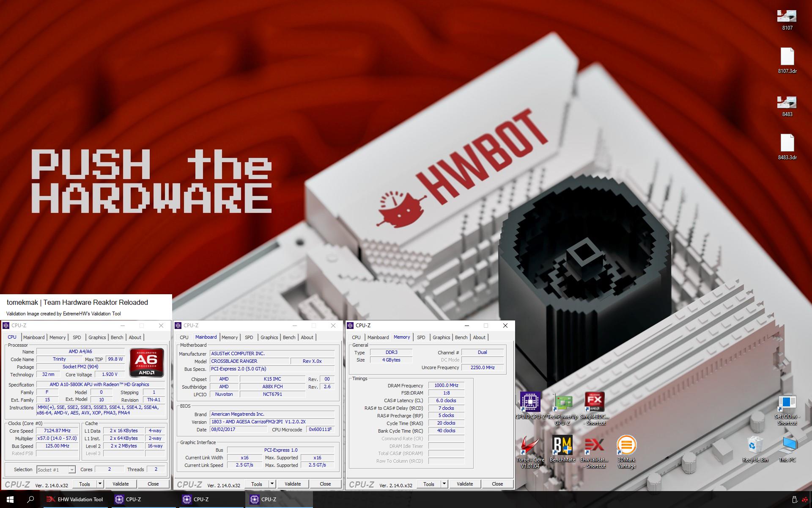The width and height of the screenshot is (812, 508).
Task: Click the DRAM Frequency 1000.0 MHz field
Action: [x=446, y=386]
